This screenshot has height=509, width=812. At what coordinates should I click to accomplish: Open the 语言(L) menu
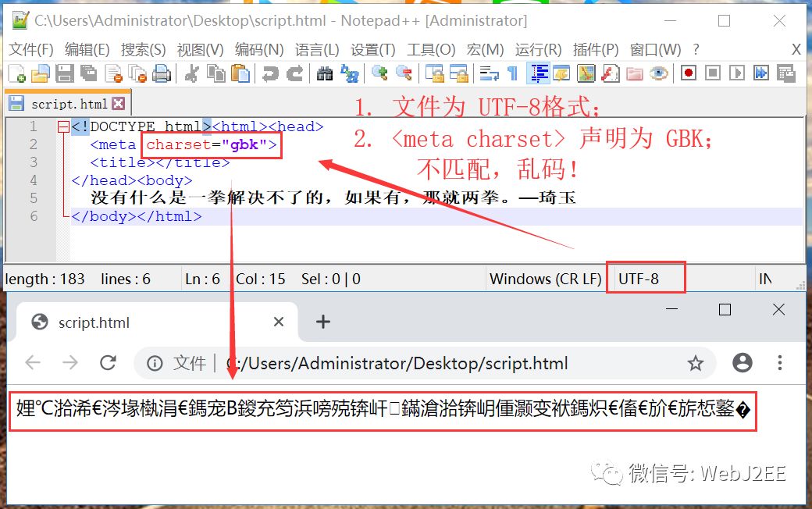click(x=317, y=50)
